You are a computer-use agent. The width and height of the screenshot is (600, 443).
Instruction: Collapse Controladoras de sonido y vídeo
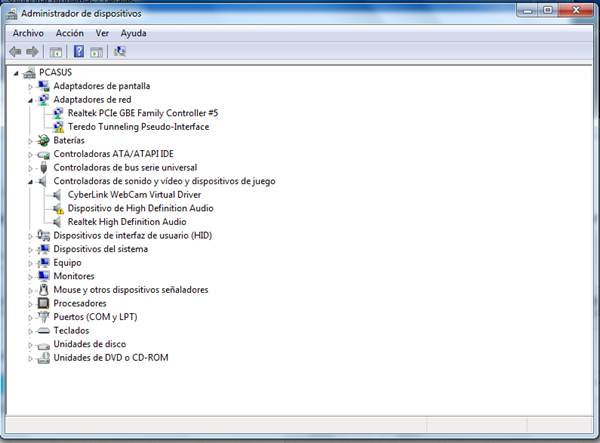tap(30, 182)
